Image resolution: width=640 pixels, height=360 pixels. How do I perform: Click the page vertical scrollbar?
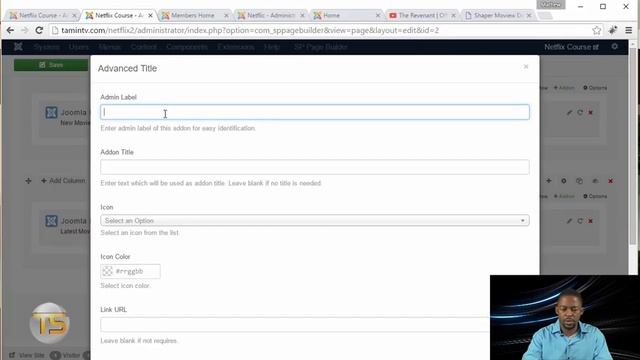(x=633, y=146)
